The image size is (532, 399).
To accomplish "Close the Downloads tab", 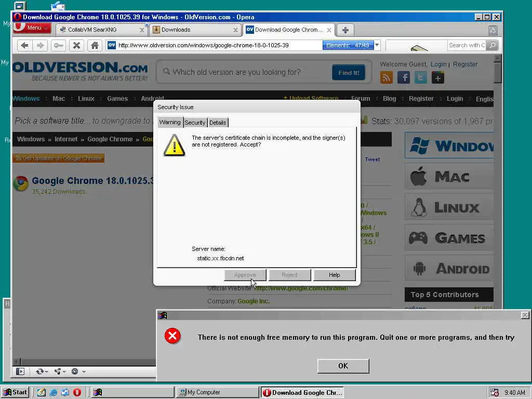I will point(235,30).
